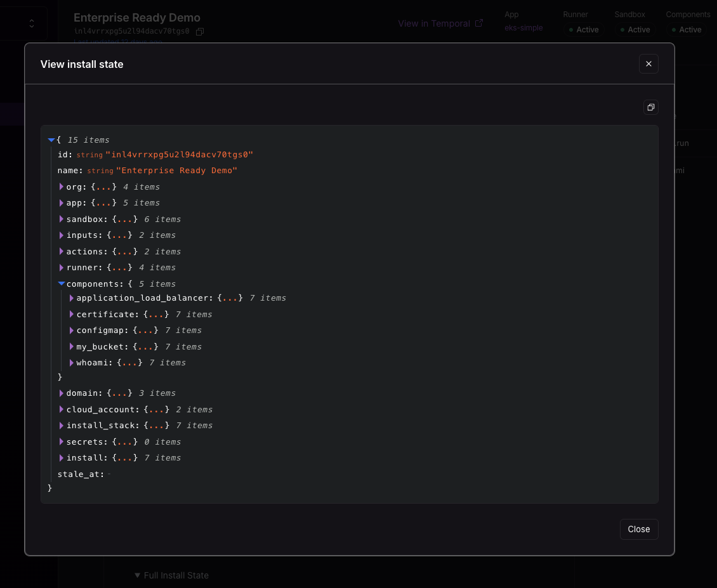Expand the domain object

point(62,393)
